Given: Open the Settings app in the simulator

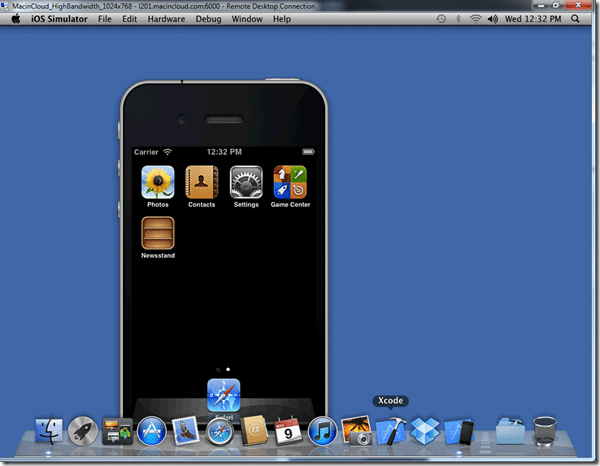Looking at the screenshot, I should 246,182.
